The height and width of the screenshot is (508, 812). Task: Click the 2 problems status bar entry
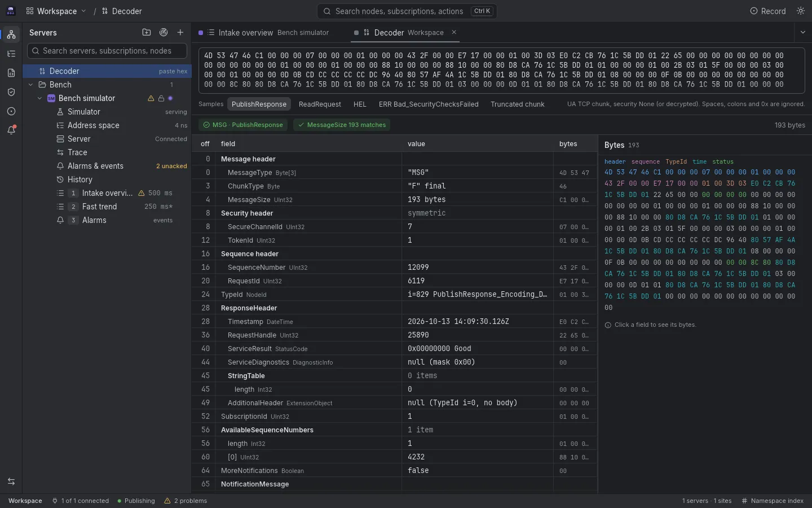186,501
